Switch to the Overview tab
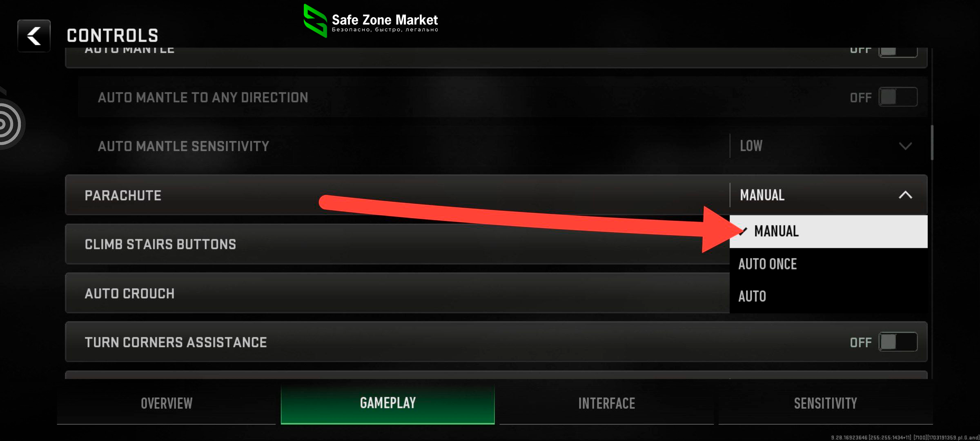Image resolution: width=980 pixels, height=441 pixels. [x=166, y=403]
